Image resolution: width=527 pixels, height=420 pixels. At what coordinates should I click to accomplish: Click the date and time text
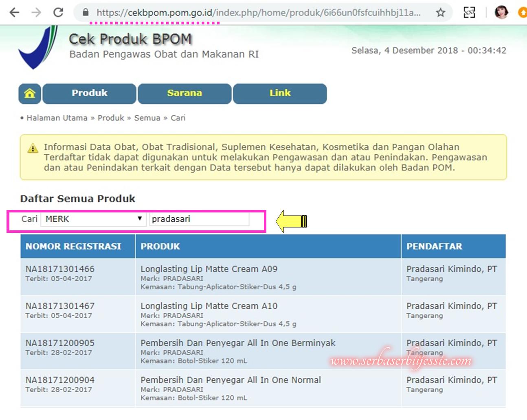tap(429, 50)
